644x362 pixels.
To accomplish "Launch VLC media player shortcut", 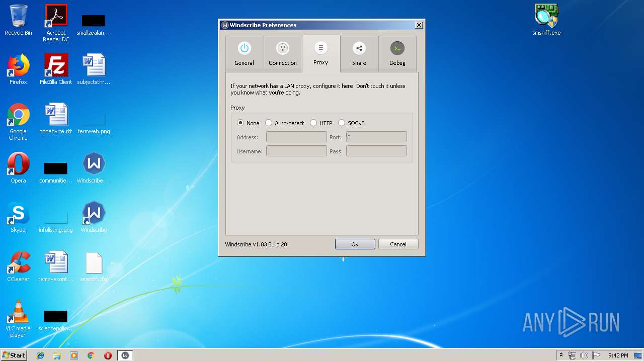I will click(18, 319).
